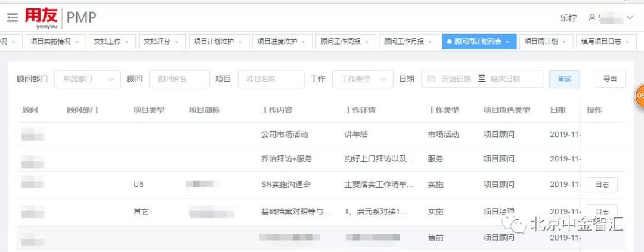Select the 乔治拜访+服务 cell
The width and height of the screenshot is (644, 252).
point(286,159)
